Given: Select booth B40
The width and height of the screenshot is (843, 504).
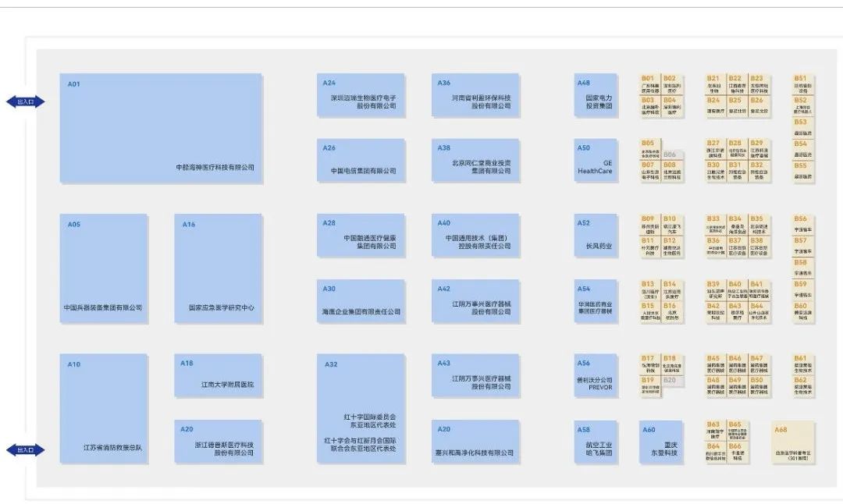Looking at the screenshot, I should point(738,290).
